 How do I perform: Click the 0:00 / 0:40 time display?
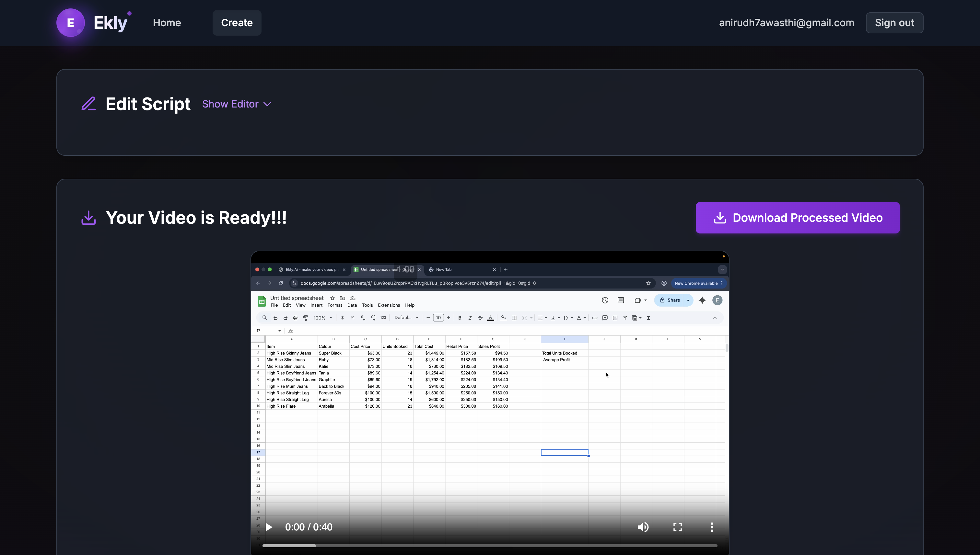tap(309, 527)
